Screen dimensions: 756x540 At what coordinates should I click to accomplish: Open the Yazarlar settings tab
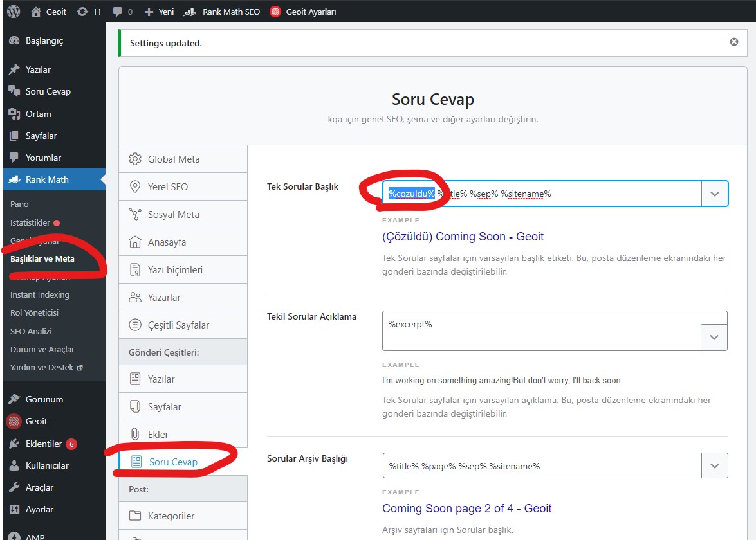(163, 298)
